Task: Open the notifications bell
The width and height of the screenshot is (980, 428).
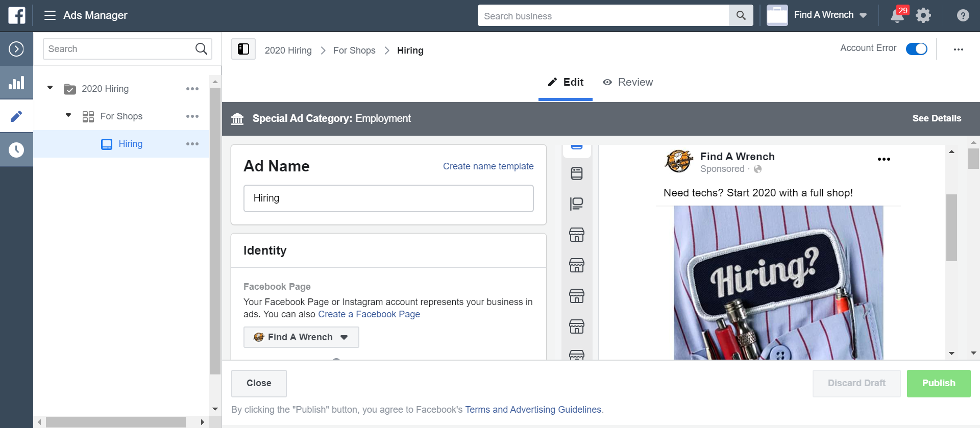Action: tap(897, 15)
